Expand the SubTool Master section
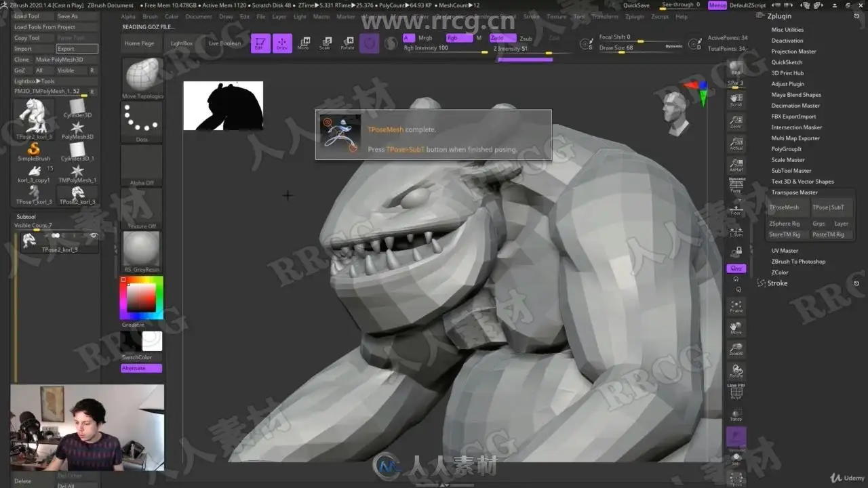868x488 pixels. (x=791, y=171)
